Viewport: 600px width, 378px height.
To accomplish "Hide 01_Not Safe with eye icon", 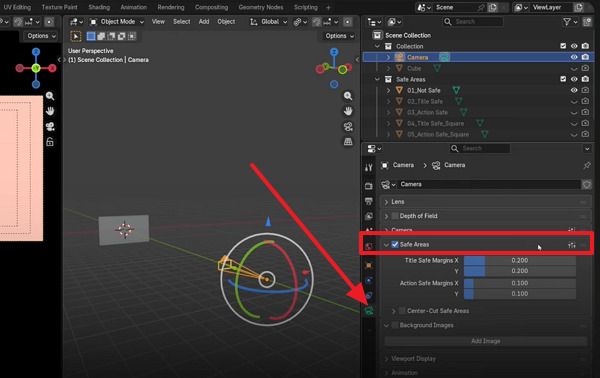I will tap(574, 90).
